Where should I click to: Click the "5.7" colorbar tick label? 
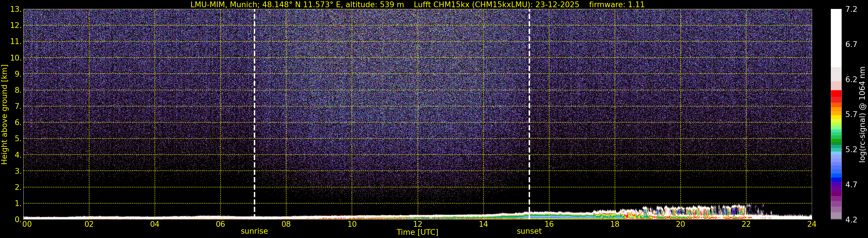(x=851, y=114)
